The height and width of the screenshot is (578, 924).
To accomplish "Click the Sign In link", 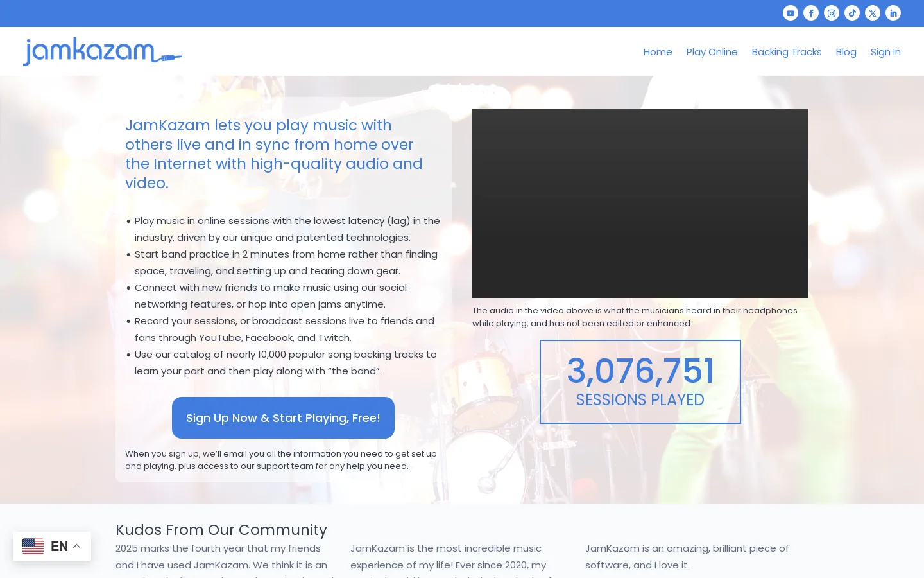I will [886, 52].
